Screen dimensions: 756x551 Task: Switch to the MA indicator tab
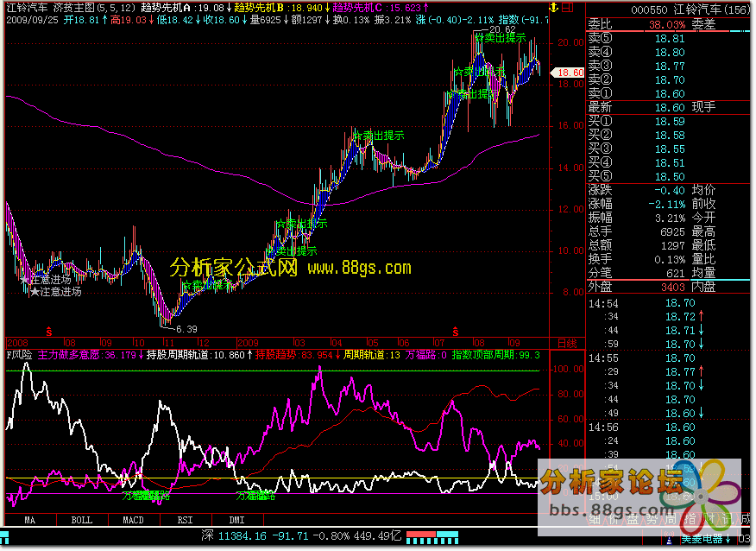[x=30, y=520]
